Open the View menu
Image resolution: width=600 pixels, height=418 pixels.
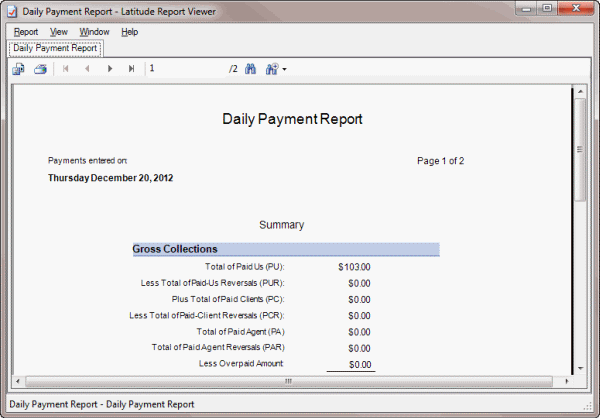pyautogui.click(x=59, y=32)
